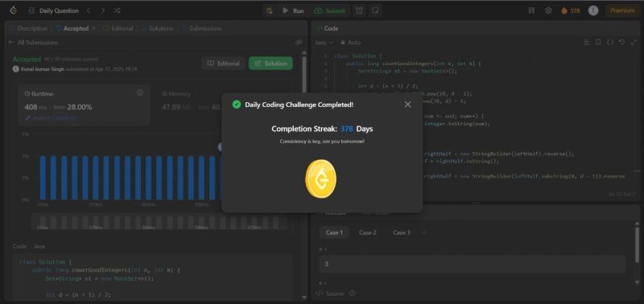
Task: Click the n input field value
Action: tap(473, 264)
